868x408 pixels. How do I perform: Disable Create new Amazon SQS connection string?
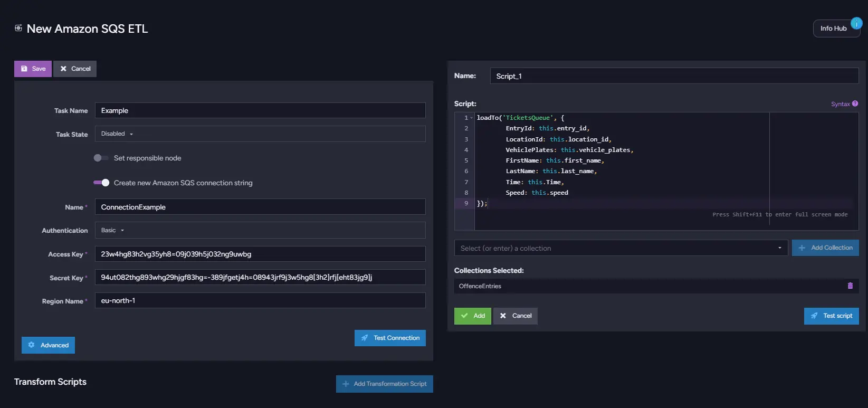(x=101, y=183)
